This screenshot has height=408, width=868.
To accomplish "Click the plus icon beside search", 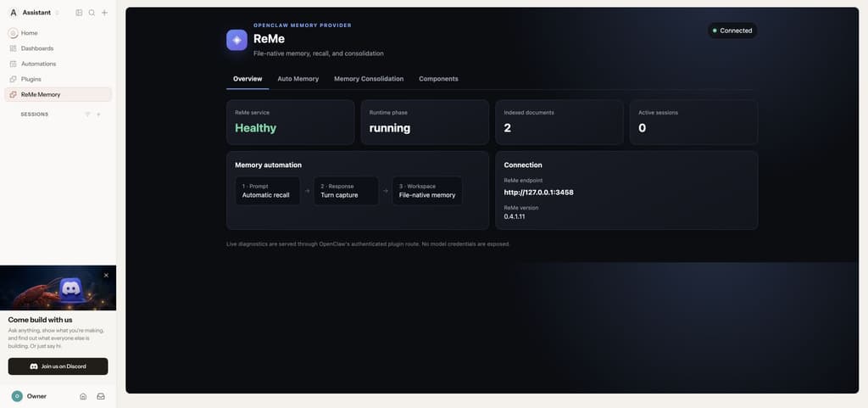I will [x=104, y=13].
